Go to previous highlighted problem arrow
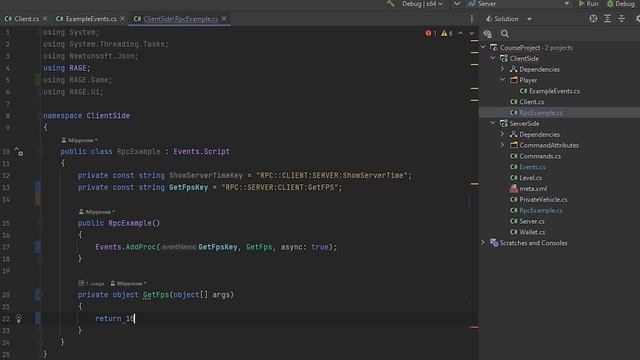Image resolution: width=640 pixels, height=360 pixels. point(461,33)
